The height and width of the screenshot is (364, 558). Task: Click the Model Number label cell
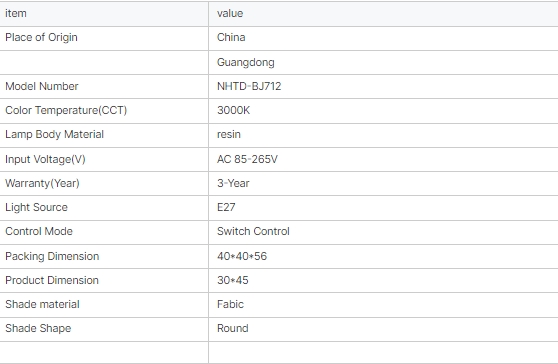[104, 86]
